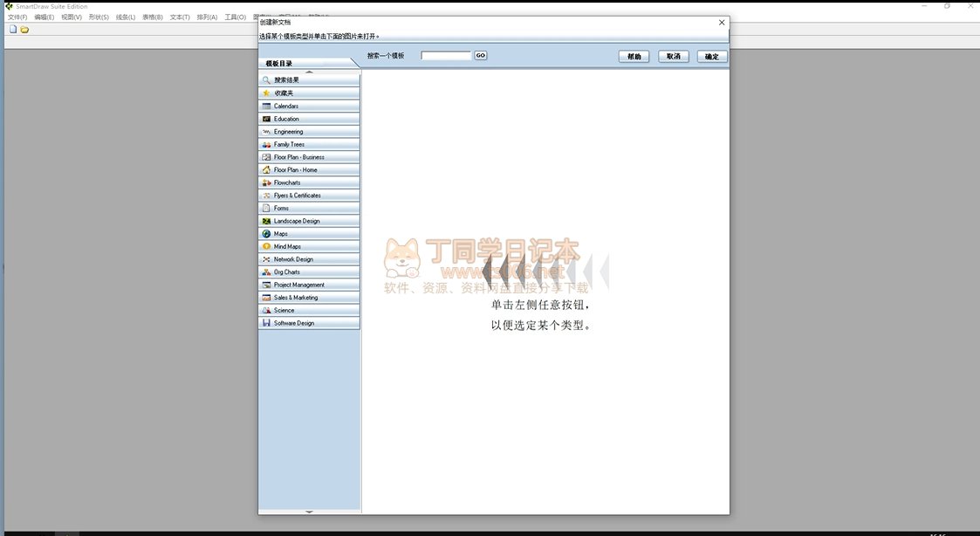Select the Network Design category

click(x=310, y=259)
